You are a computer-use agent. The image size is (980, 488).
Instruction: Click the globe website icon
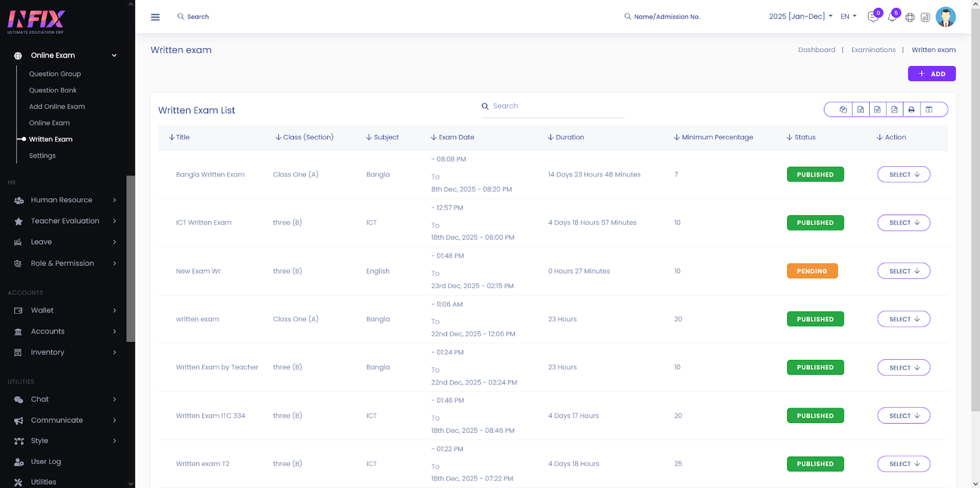point(910,17)
